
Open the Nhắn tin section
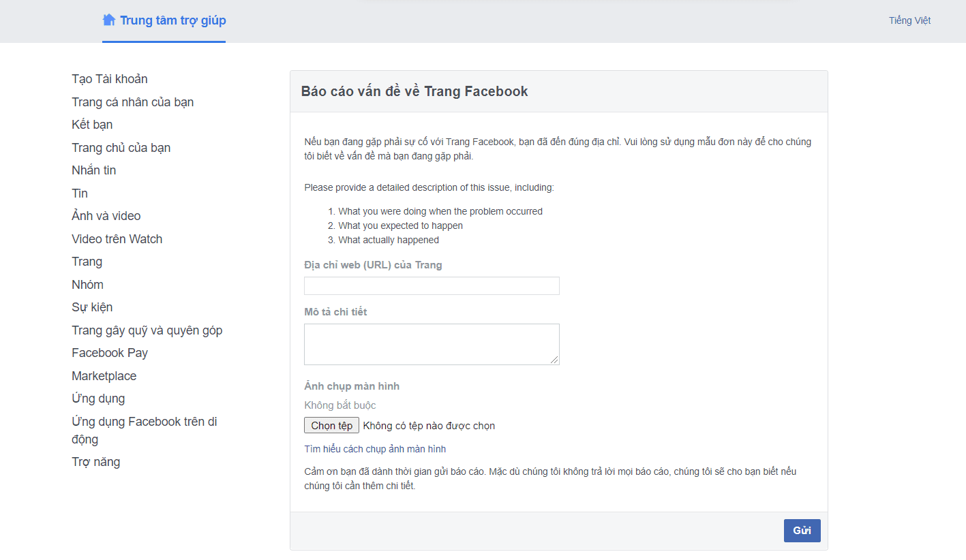click(x=93, y=170)
